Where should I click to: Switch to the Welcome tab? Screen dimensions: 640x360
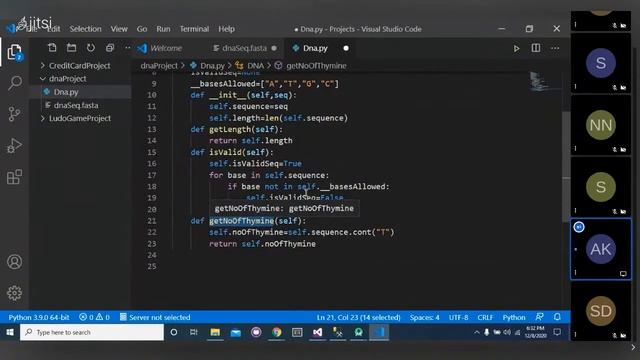[166, 48]
